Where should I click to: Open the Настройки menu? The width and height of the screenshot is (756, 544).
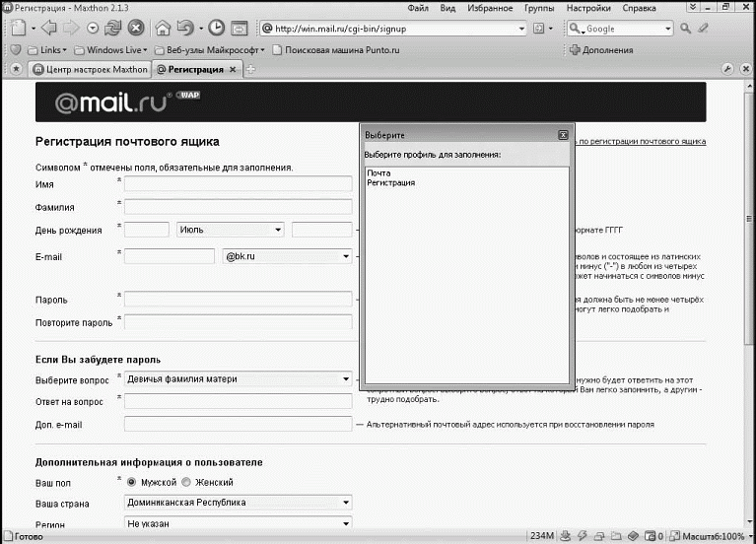point(588,8)
